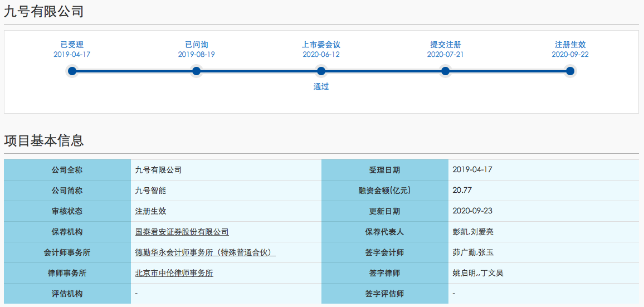
Task: Click the page title 九号有限公司 heading
Action: pos(43,12)
